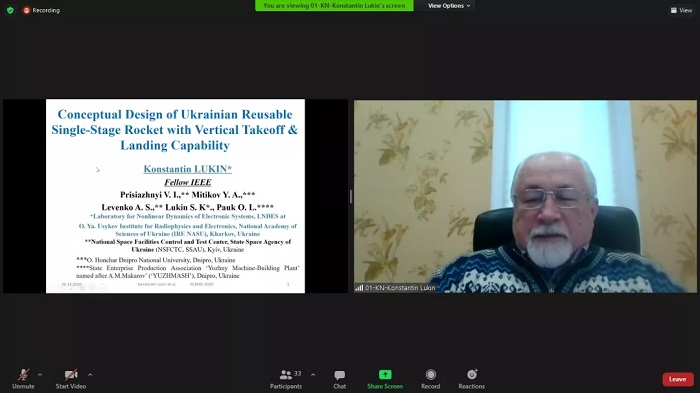Open the View layout menu
Viewport: 700px width, 393px height.
tap(681, 10)
